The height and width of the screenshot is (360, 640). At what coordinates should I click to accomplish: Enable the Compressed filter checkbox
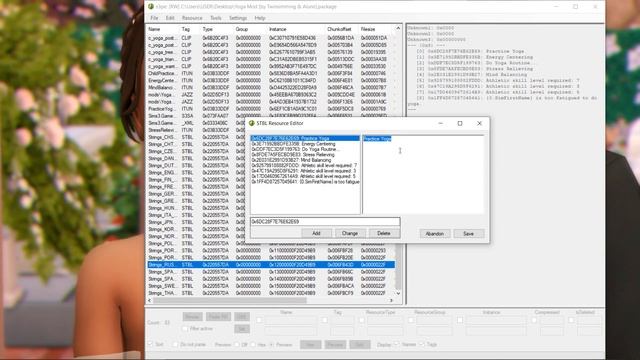(534, 320)
